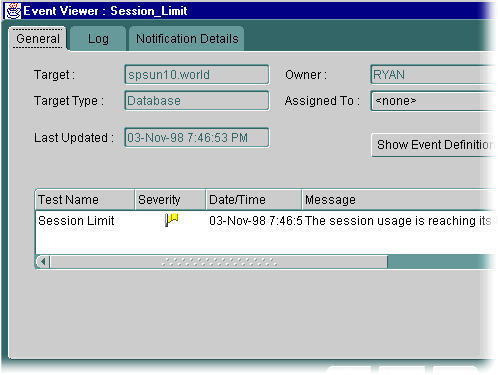Click the Owner field showing RYAN
498x375 pixels.
click(433, 74)
